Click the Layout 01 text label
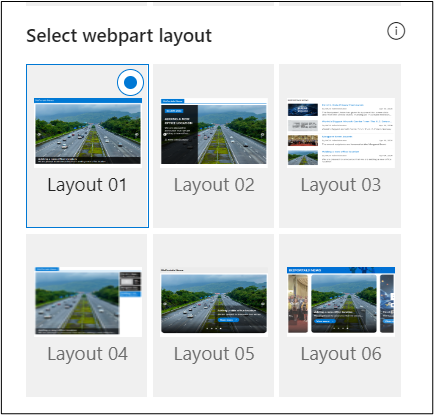 (x=87, y=185)
